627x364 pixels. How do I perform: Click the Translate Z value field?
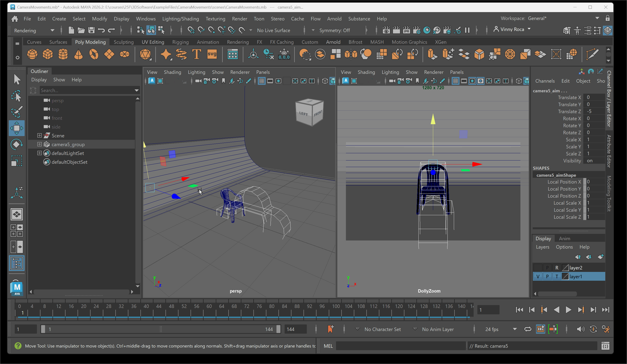click(595, 111)
